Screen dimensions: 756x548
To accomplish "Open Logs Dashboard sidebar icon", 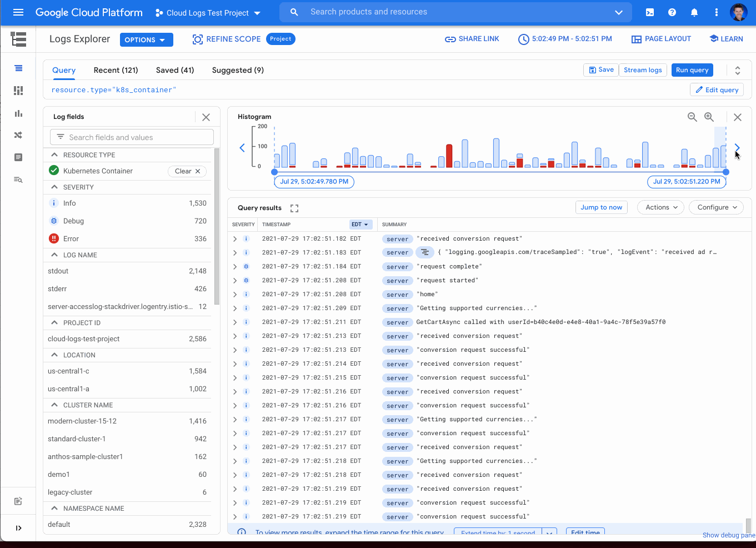I will point(18,91).
